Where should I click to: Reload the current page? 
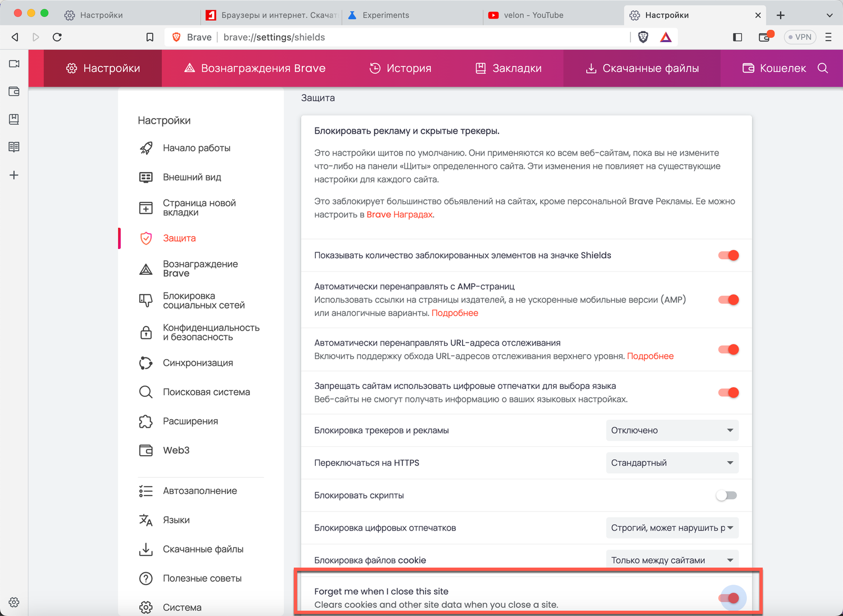coord(57,37)
